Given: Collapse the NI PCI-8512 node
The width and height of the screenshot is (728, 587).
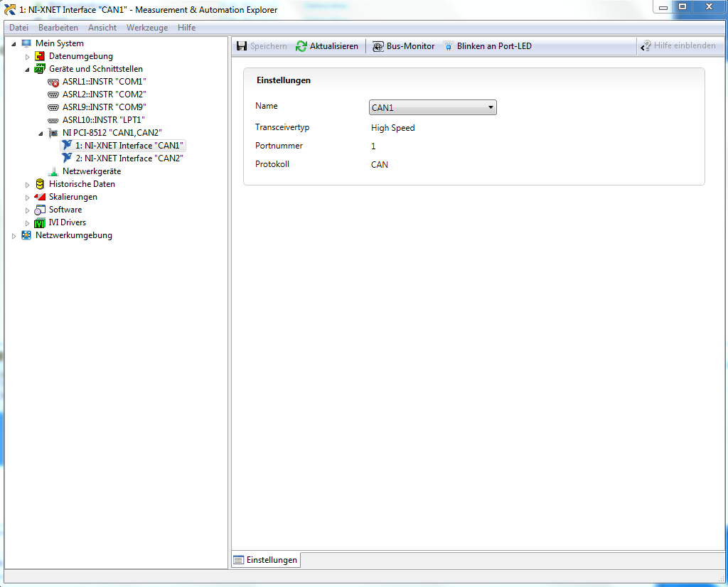Looking at the screenshot, I should tap(41, 134).
